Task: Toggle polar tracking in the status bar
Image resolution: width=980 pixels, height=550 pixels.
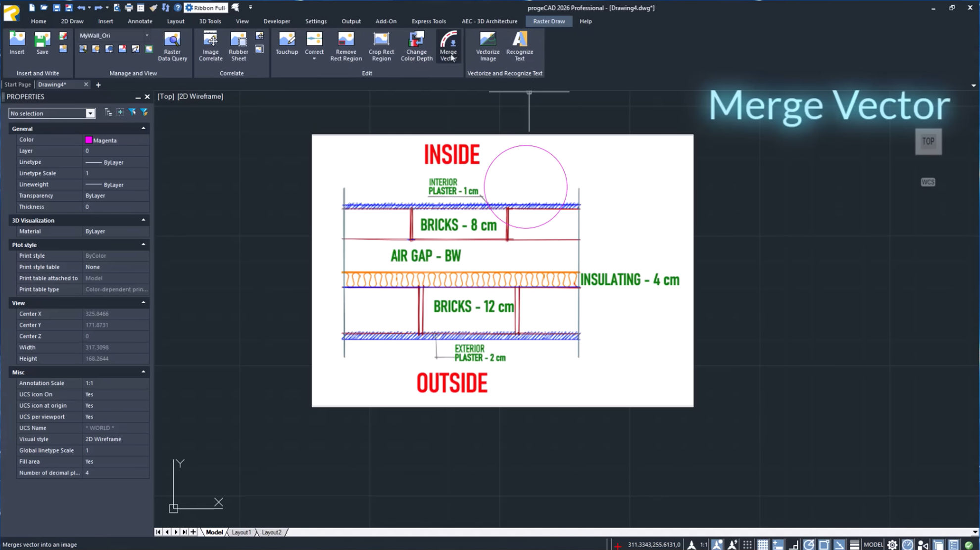Action: point(809,545)
